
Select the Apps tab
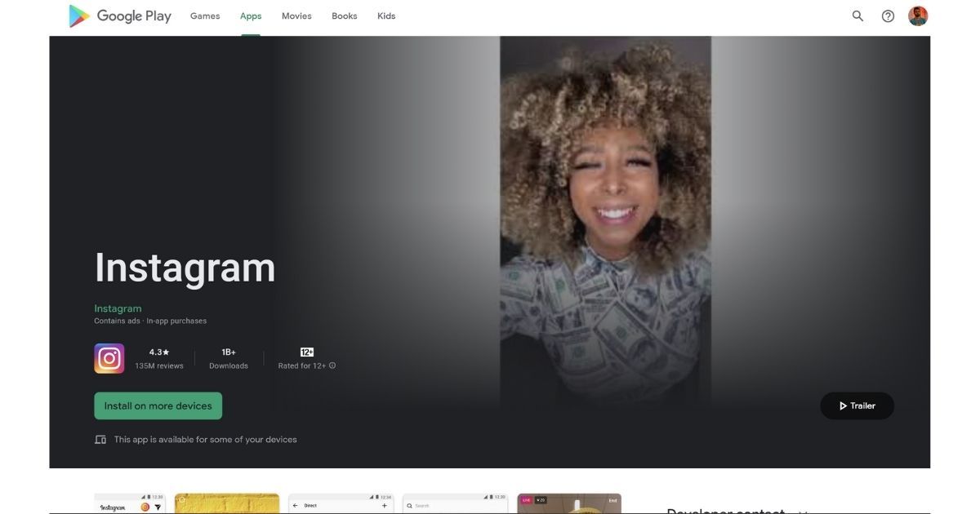pyautogui.click(x=251, y=16)
